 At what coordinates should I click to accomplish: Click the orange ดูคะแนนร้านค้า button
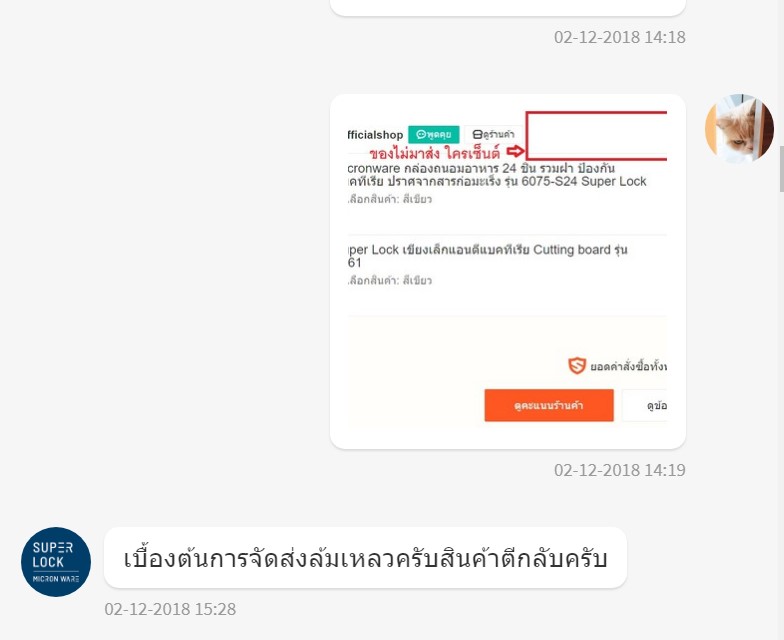pyautogui.click(x=548, y=406)
